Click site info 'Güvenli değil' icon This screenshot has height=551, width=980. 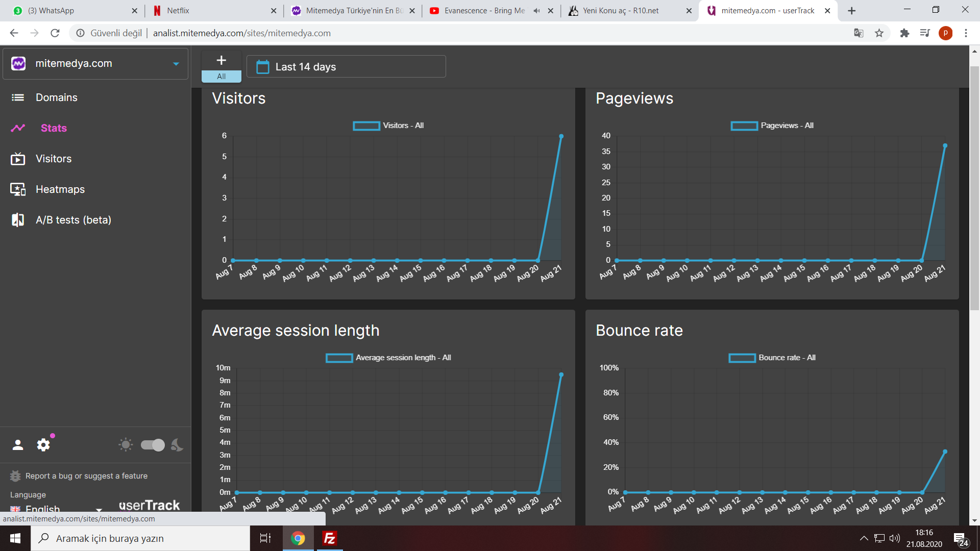(x=80, y=33)
